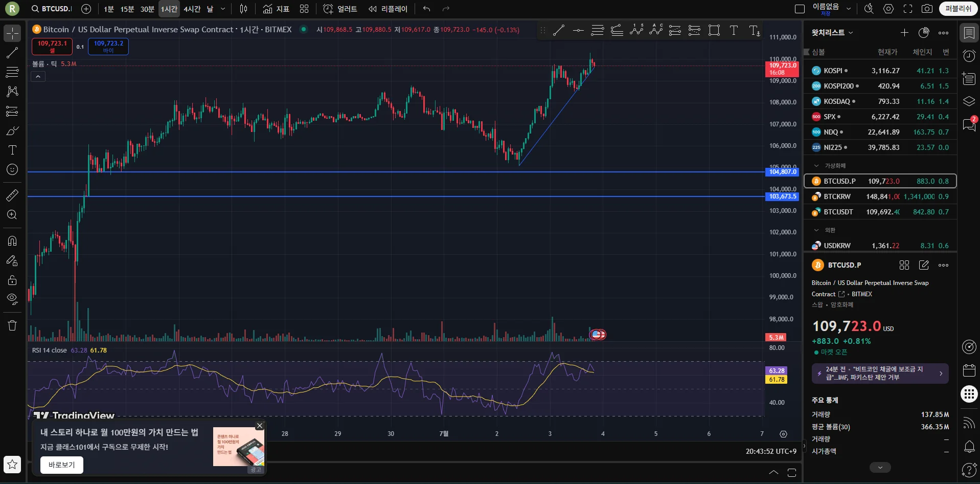Select the trend line tool in left toolbar
980x484 pixels.
pyautogui.click(x=12, y=53)
